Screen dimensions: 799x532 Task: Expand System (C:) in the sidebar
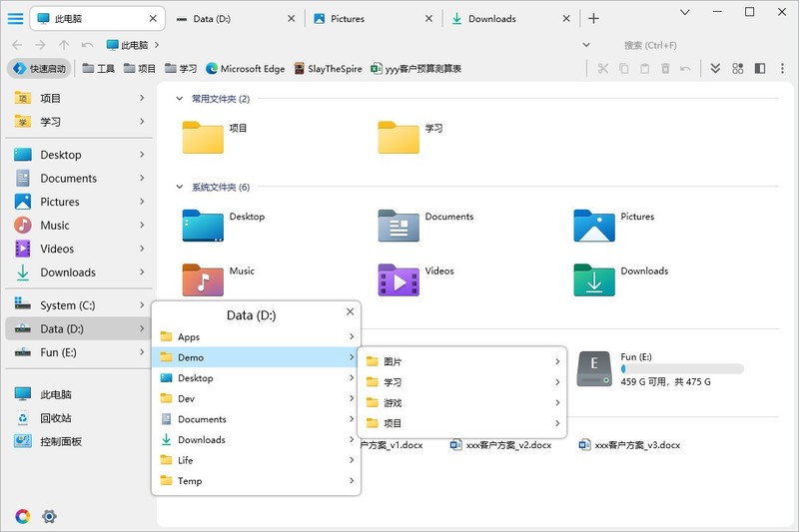142,305
